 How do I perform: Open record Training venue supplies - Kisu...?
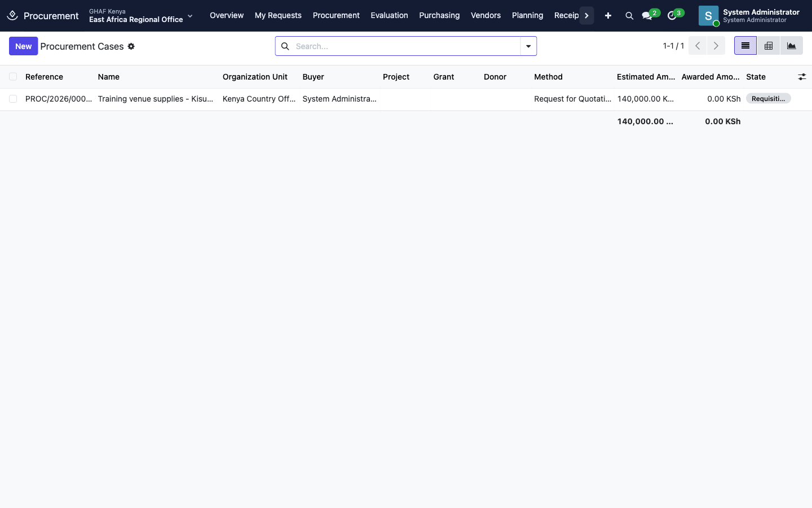pyautogui.click(x=156, y=99)
